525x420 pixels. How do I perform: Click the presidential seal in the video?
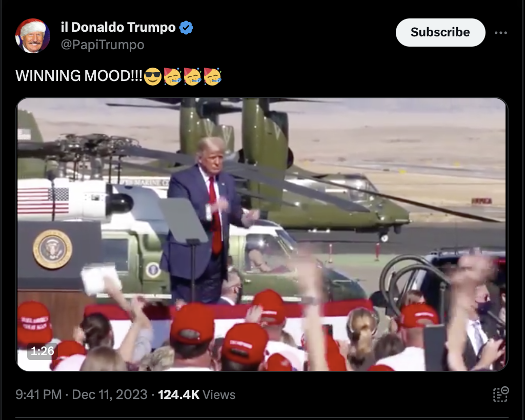(x=53, y=249)
